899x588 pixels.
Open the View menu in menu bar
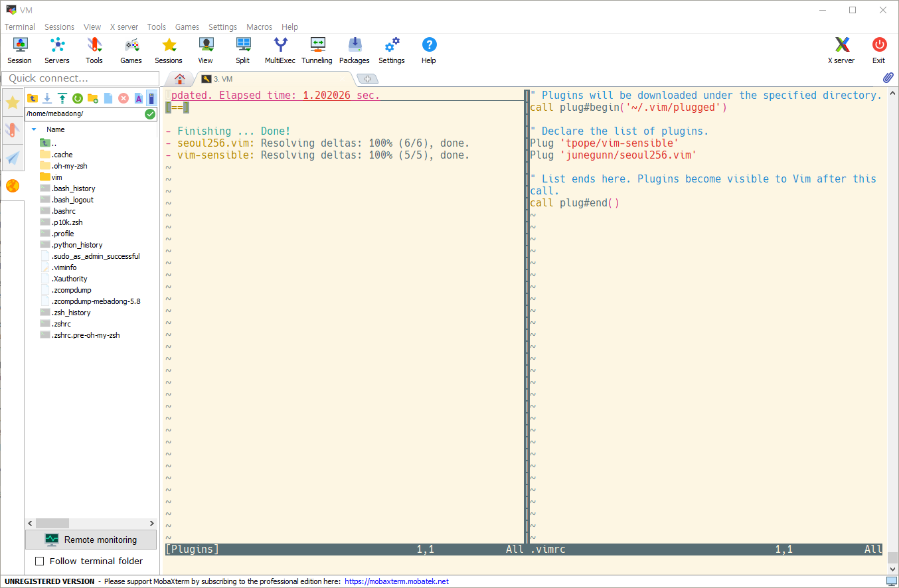(92, 27)
